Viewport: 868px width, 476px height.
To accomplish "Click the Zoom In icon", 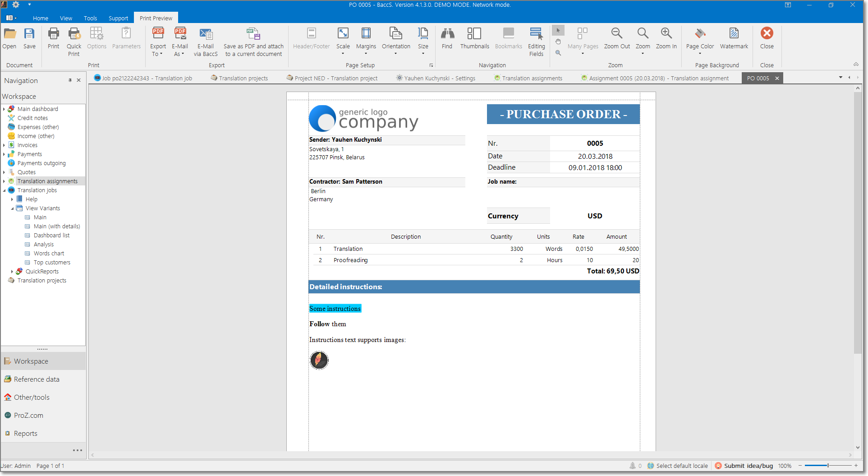I will coord(666,38).
